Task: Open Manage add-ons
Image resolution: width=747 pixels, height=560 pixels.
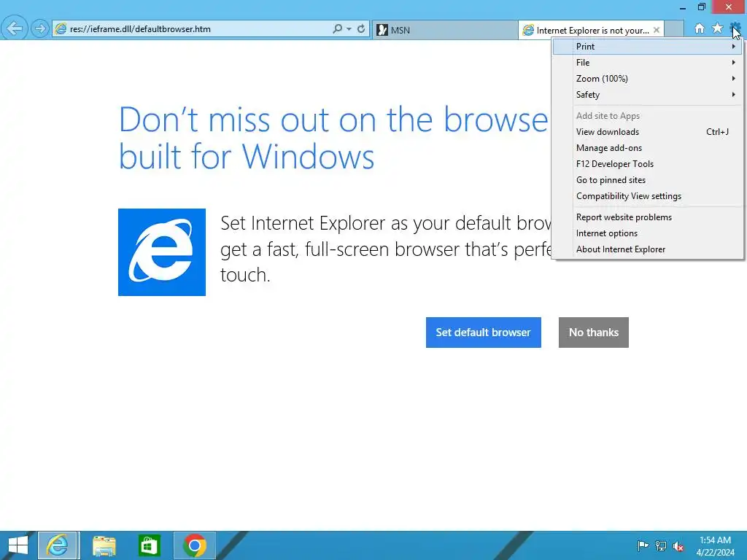Action: click(648, 148)
